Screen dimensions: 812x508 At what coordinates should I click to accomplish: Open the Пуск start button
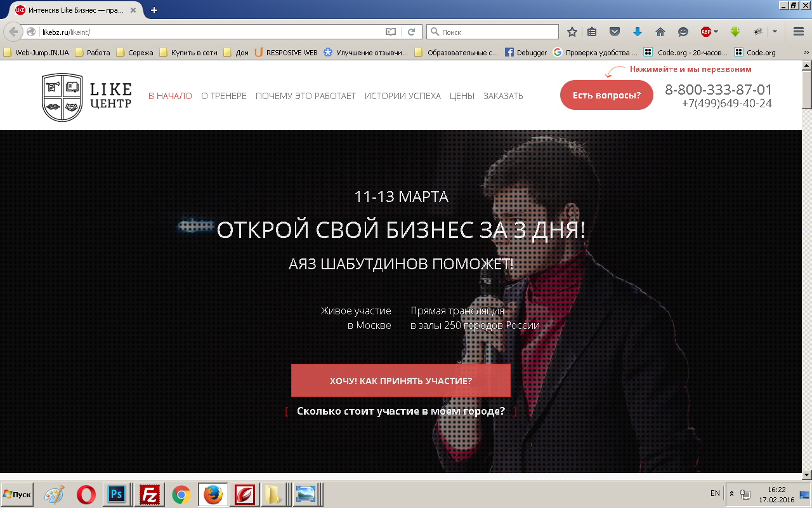coord(17,494)
